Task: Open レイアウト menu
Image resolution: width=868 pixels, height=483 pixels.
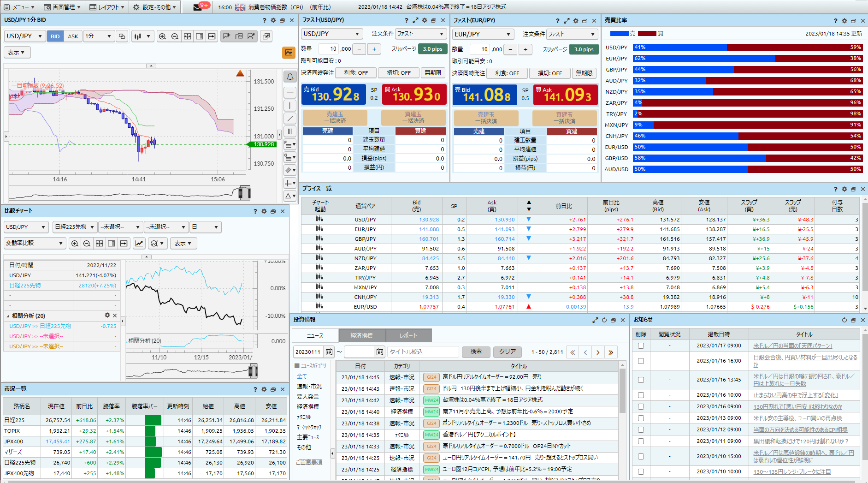Action: tap(106, 7)
